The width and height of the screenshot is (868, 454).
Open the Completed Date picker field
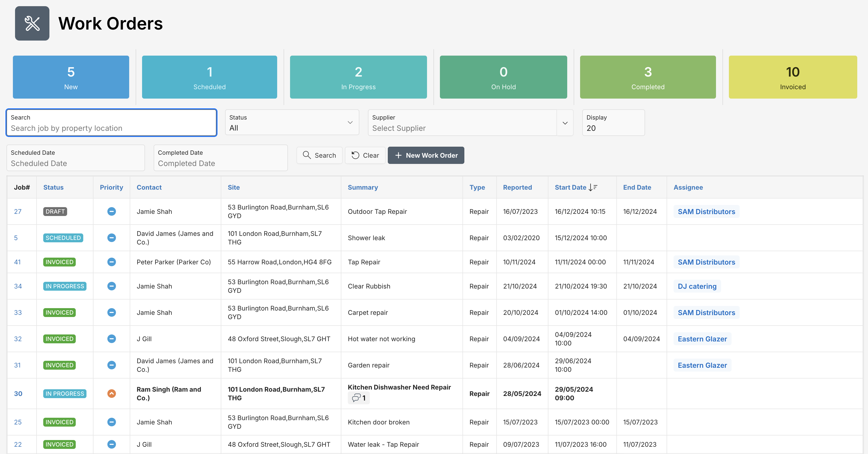[x=220, y=158]
